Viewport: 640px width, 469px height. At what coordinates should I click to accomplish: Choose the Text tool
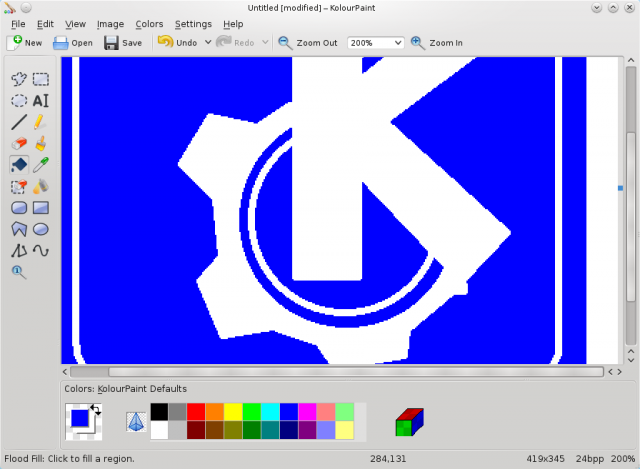41,100
